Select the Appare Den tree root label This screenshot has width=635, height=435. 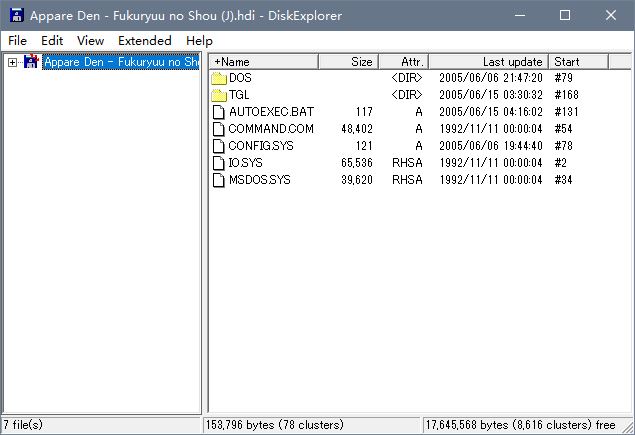tap(121, 62)
